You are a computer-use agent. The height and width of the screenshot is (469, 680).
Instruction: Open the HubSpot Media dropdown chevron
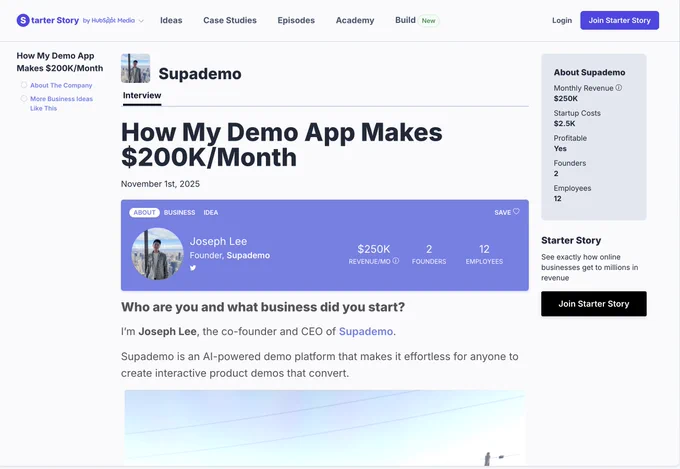coord(141,21)
